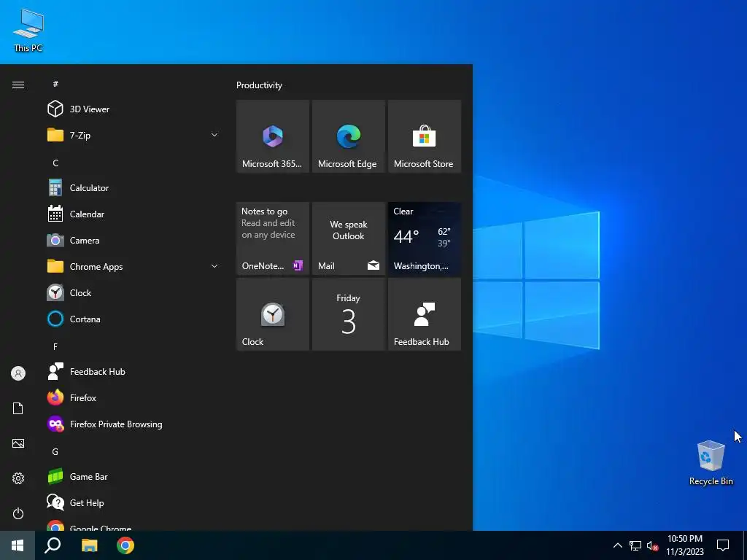
Task: Jump to letters via the # header
Action: 55,84
